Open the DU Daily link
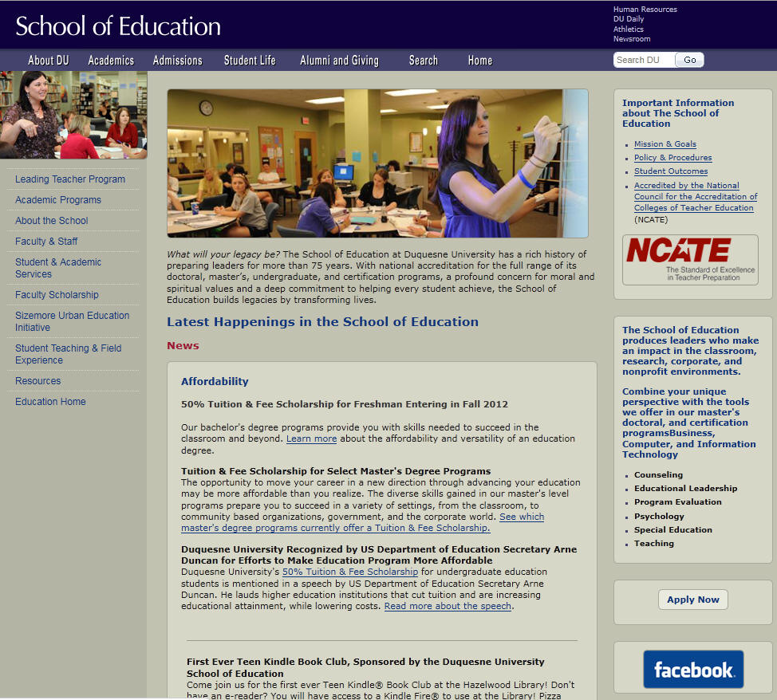The height and width of the screenshot is (700, 777). [x=629, y=19]
